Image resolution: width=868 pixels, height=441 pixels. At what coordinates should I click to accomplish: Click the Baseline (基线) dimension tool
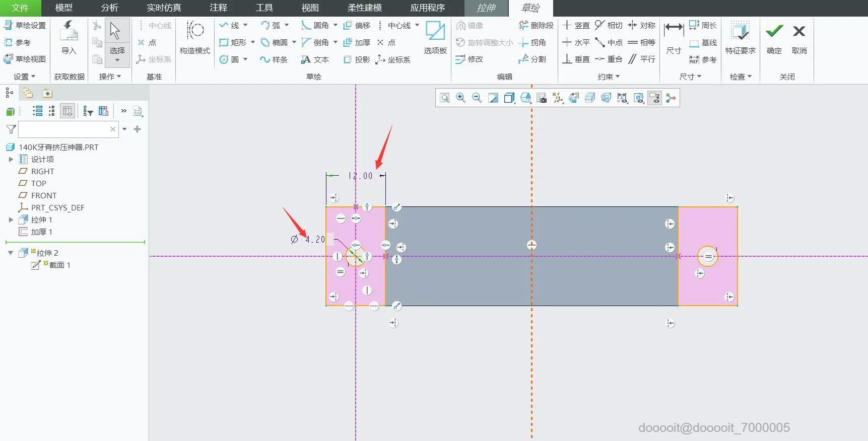pyautogui.click(x=703, y=43)
